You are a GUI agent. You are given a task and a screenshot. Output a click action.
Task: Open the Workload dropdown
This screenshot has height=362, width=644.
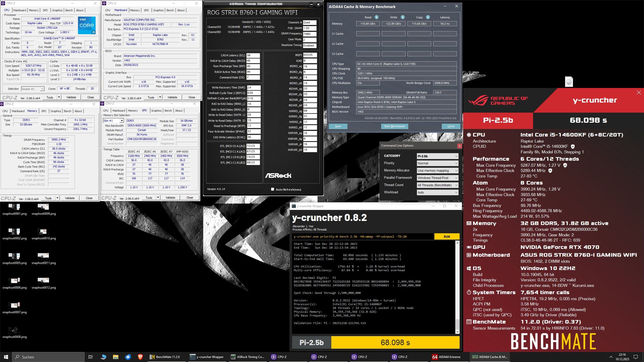437,193
